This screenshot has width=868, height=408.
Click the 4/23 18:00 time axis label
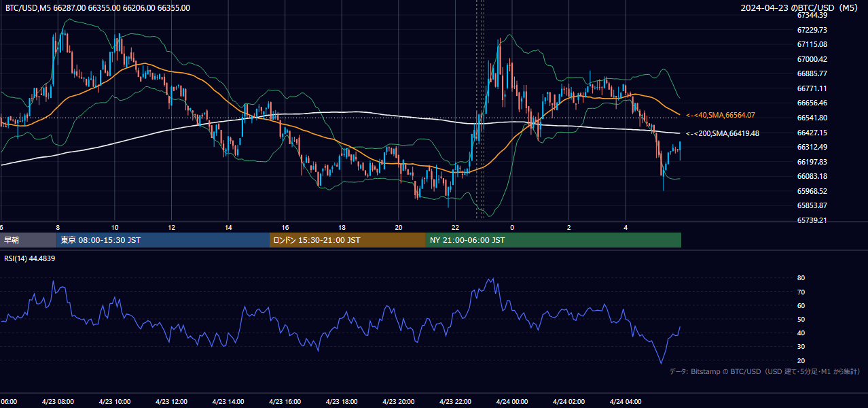click(x=342, y=402)
